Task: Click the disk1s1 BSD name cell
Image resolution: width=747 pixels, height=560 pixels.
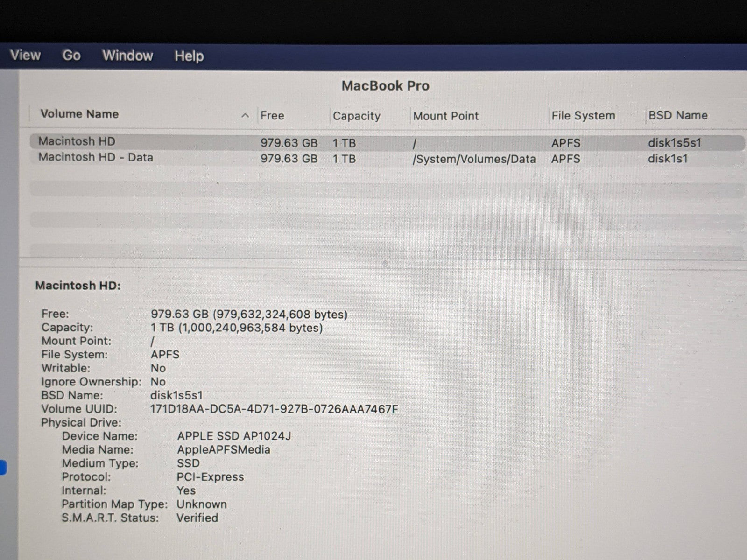Action: [668, 159]
